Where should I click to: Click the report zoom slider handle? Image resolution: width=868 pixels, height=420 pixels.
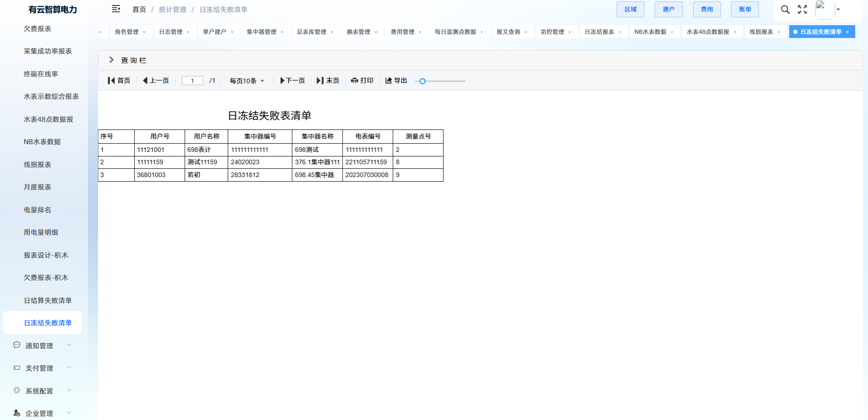pyautogui.click(x=422, y=81)
